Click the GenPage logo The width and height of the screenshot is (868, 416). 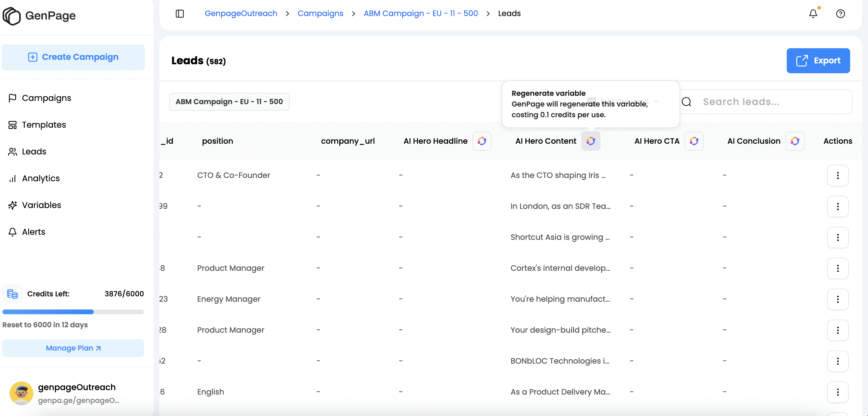tap(39, 15)
